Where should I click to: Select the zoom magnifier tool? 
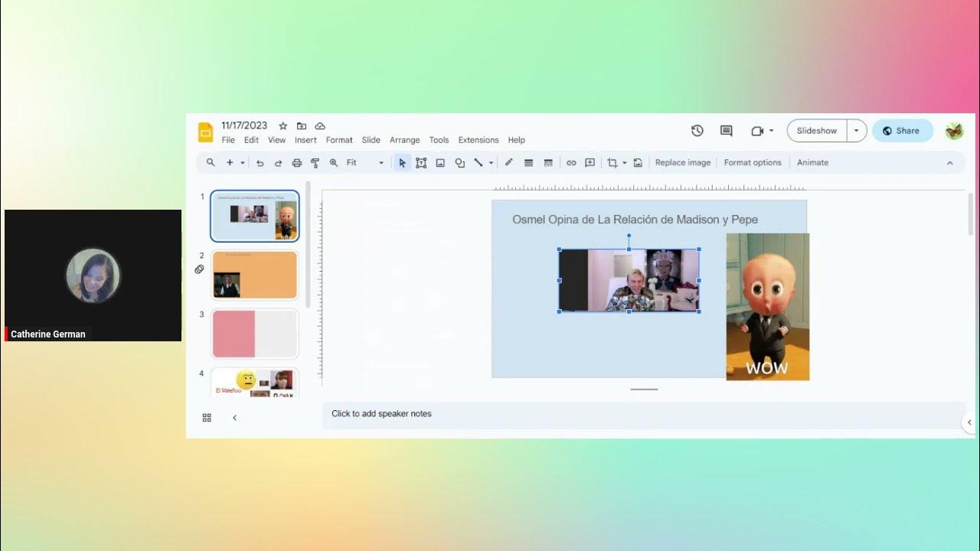coord(333,162)
